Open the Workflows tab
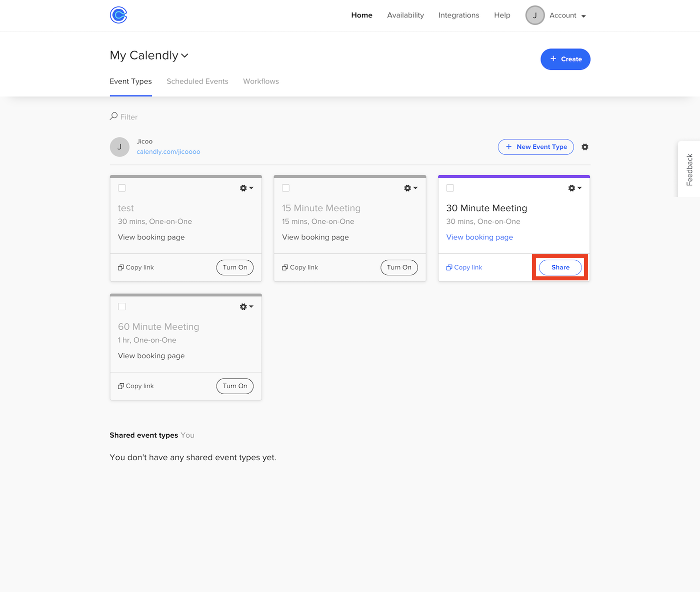700x592 pixels. (x=261, y=81)
